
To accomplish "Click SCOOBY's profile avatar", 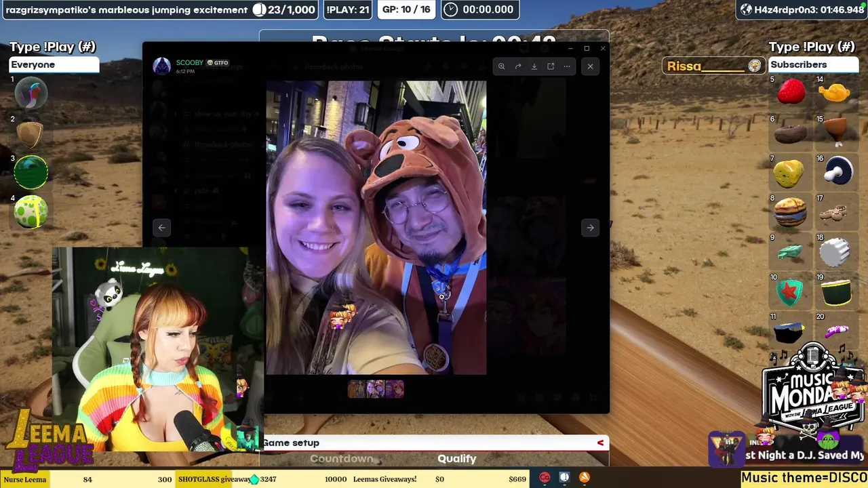I will click(162, 66).
